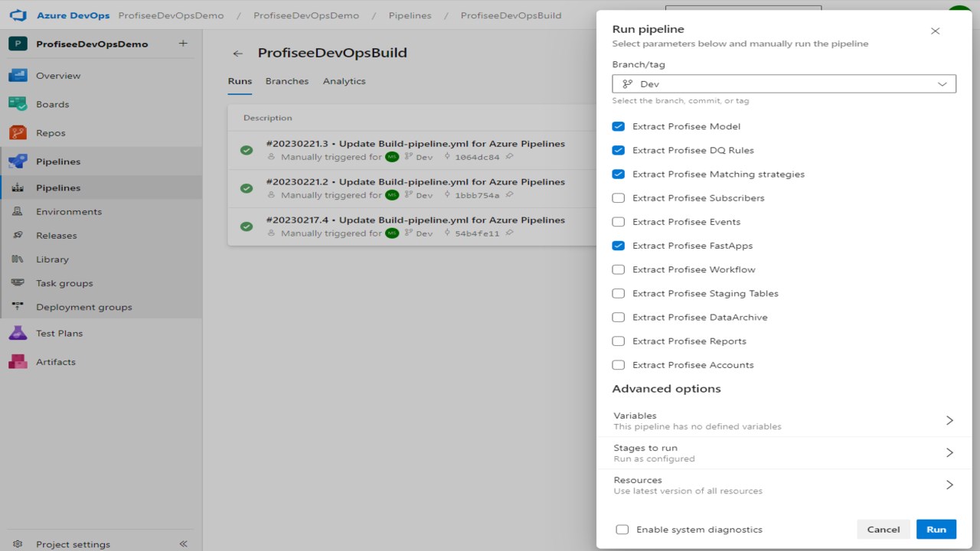The width and height of the screenshot is (980, 551).
Task: Expand Stages to run
Action: click(784, 453)
